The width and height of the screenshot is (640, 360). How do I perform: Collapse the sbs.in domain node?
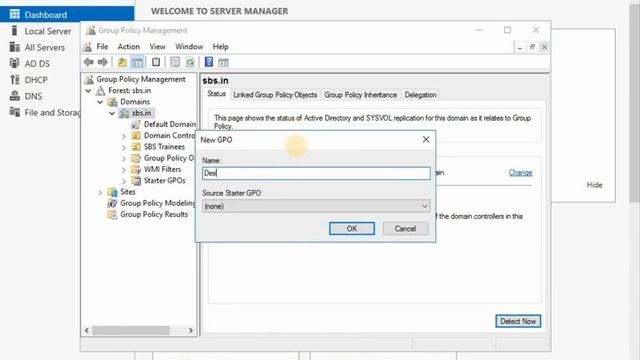(x=112, y=113)
